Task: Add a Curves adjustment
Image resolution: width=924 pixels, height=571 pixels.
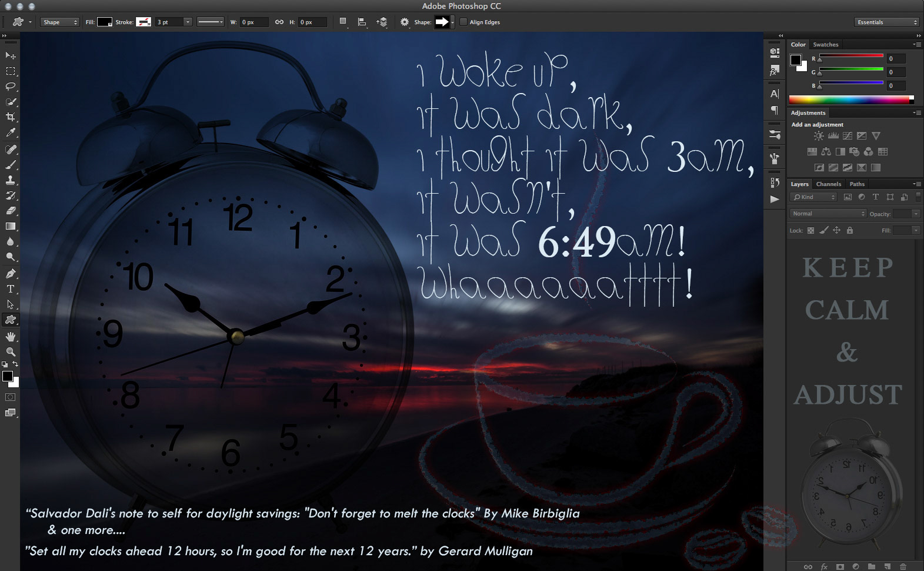Action: coord(848,136)
